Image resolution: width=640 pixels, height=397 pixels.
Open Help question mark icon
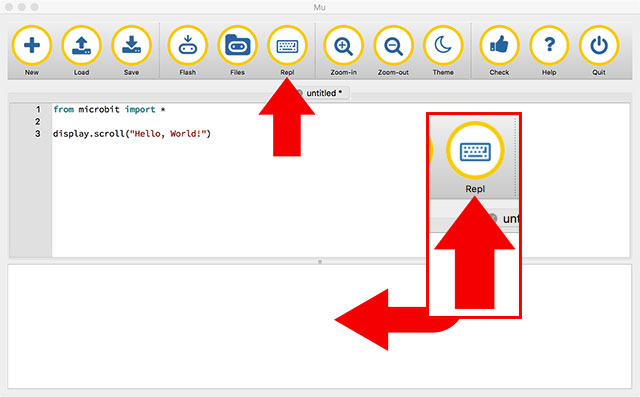(x=549, y=45)
